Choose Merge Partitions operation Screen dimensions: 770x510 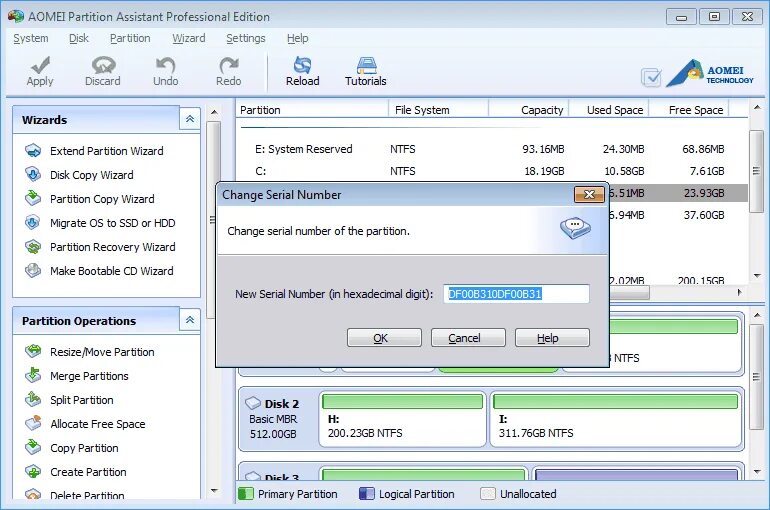pos(89,376)
